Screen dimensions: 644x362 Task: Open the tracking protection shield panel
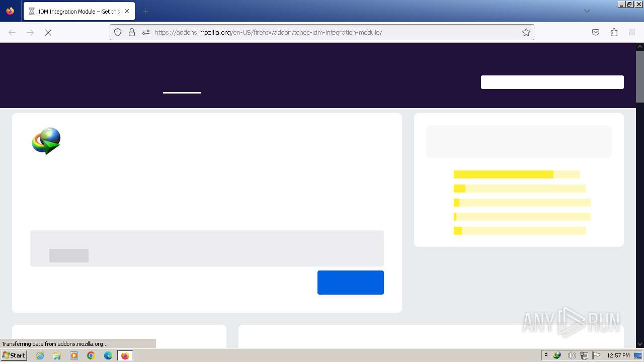pyautogui.click(x=118, y=32)
